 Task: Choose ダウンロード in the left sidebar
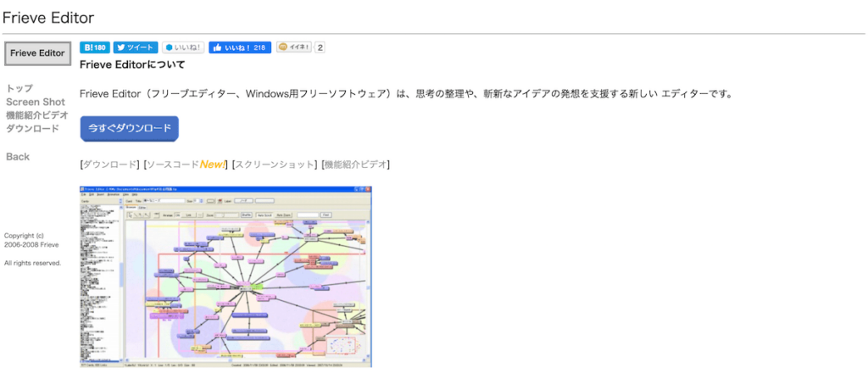(x=32, y=129)
